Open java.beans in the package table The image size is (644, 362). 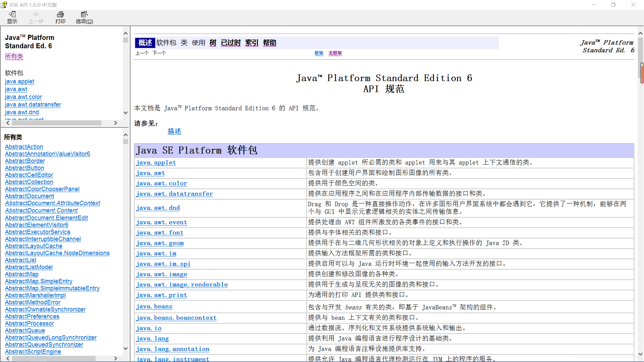click(x=154, y=306)
